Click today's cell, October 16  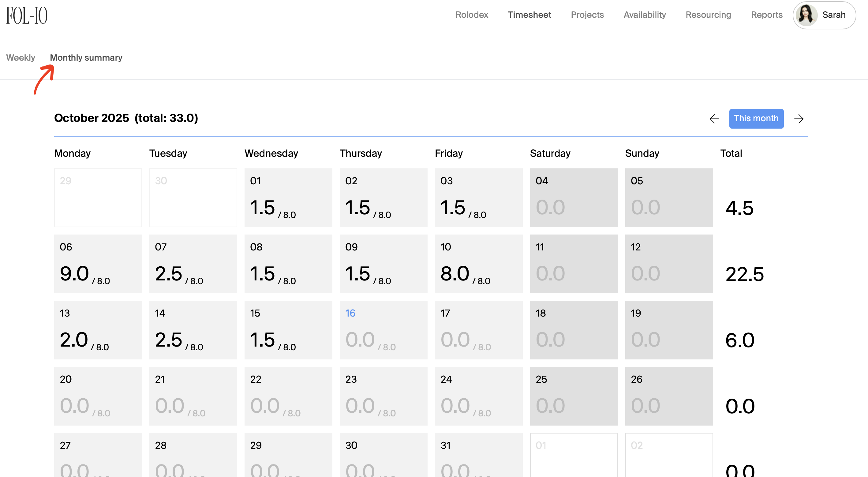pos(383,330)
